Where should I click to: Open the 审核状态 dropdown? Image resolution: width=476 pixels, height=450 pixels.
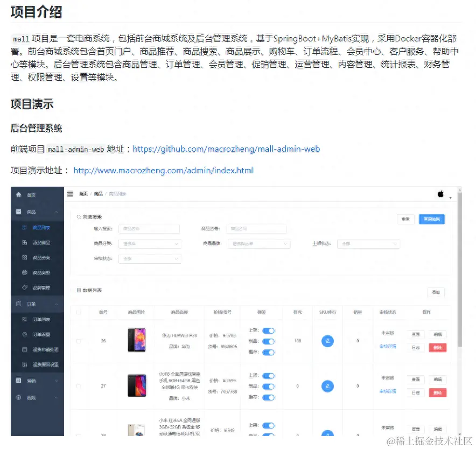click(150, 258)
